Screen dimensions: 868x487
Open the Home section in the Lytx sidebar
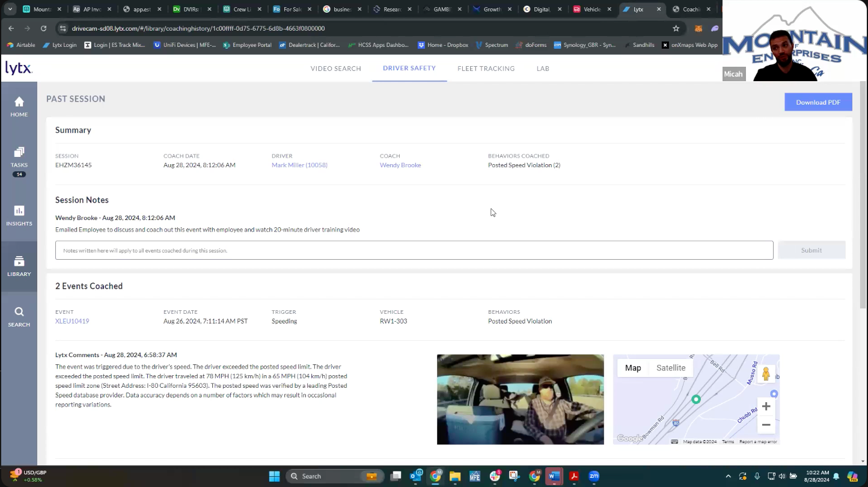19,106
